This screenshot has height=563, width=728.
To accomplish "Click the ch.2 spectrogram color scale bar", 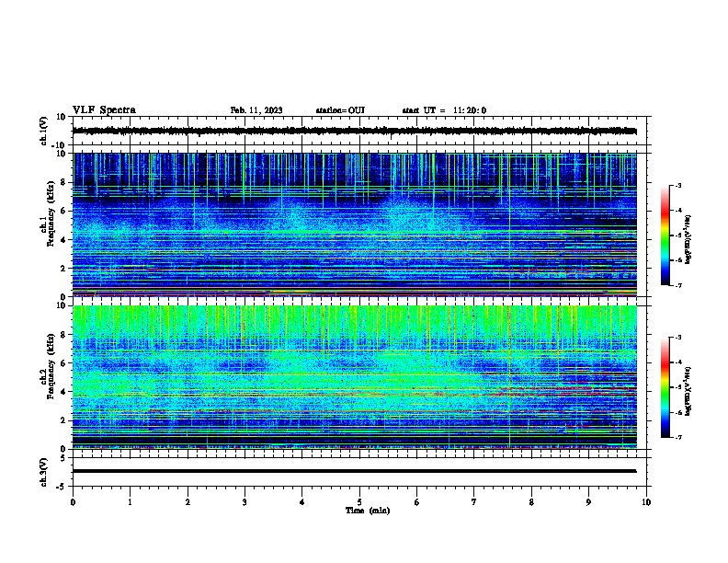I will [x=665, y=387].
